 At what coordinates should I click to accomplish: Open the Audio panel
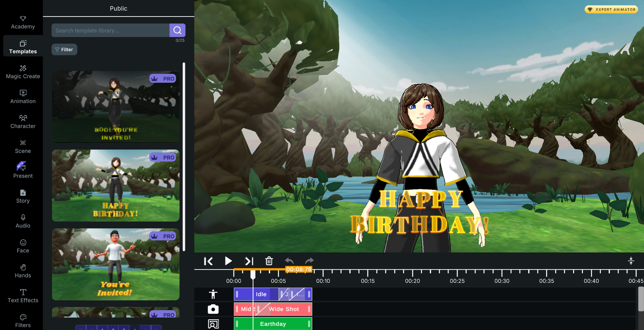pyautogui.click(x=23, y=221)
